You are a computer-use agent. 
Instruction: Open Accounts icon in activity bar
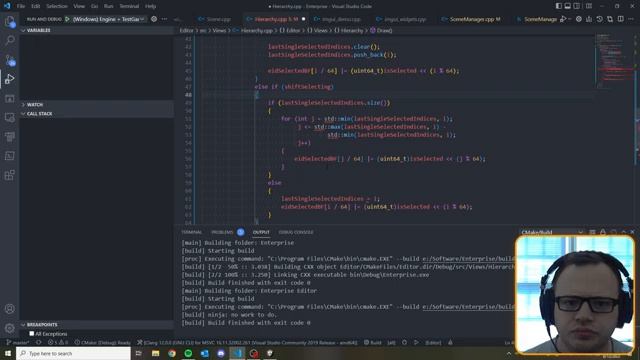(9, 309)
